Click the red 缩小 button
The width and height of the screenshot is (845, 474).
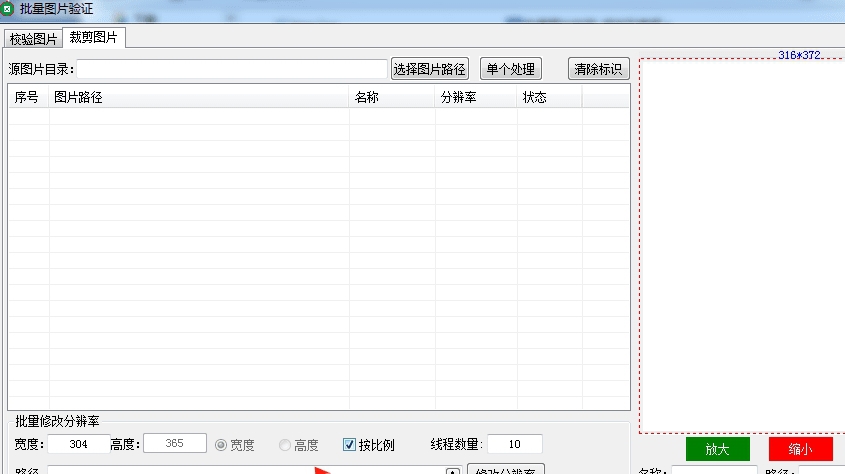coord(800,449)
